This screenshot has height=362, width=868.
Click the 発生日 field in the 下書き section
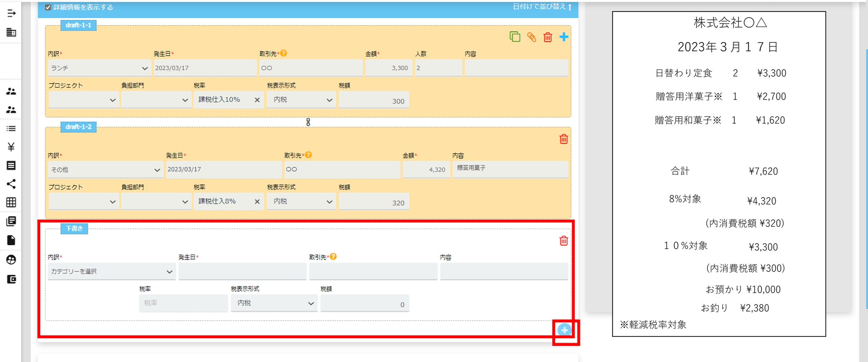tap(242, 271)
